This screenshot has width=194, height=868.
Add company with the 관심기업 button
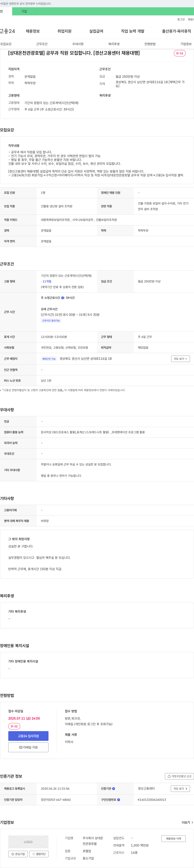point(18,854)
